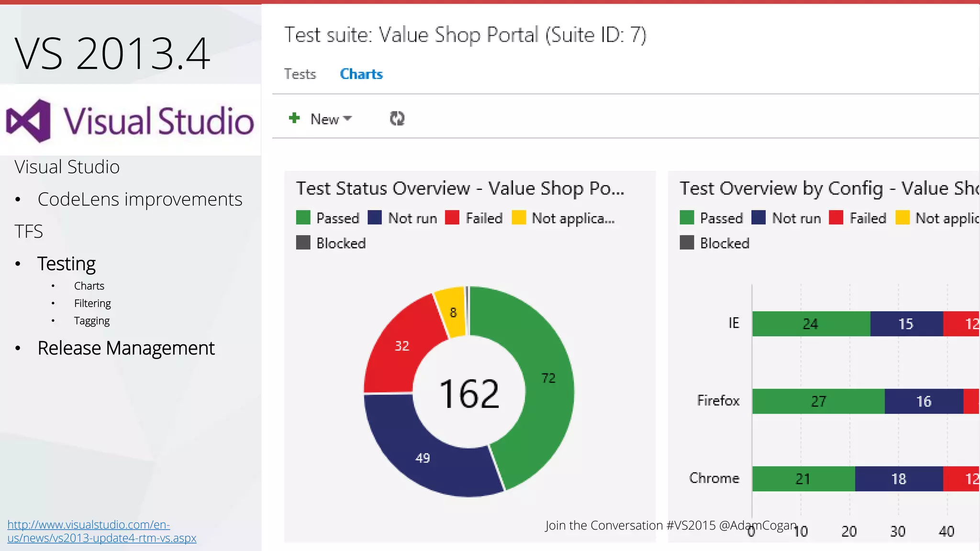Click the green Passed swatch in Test Status Overview legend
The height and width of the screenshot is (551, 980).
point(303,218)
